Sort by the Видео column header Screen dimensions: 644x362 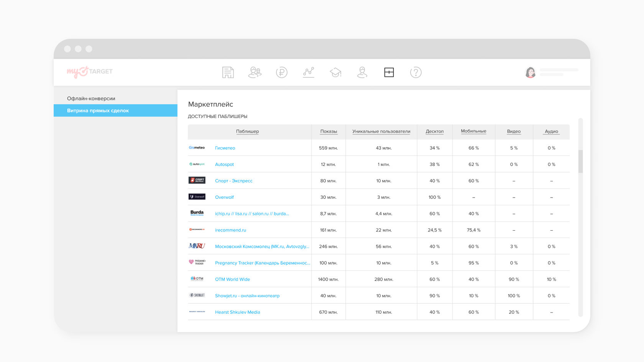[514, 131]
